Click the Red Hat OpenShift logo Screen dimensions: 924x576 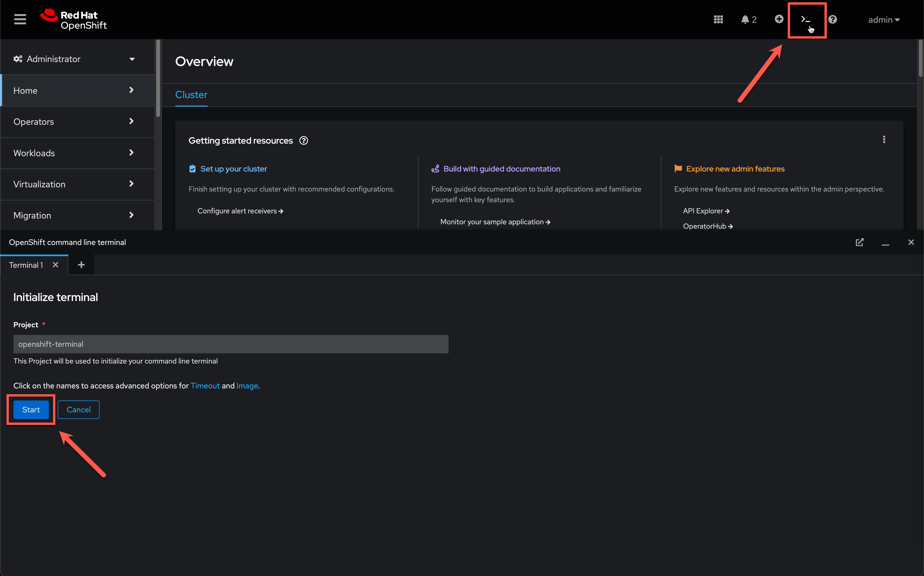(x=73, y=20)
